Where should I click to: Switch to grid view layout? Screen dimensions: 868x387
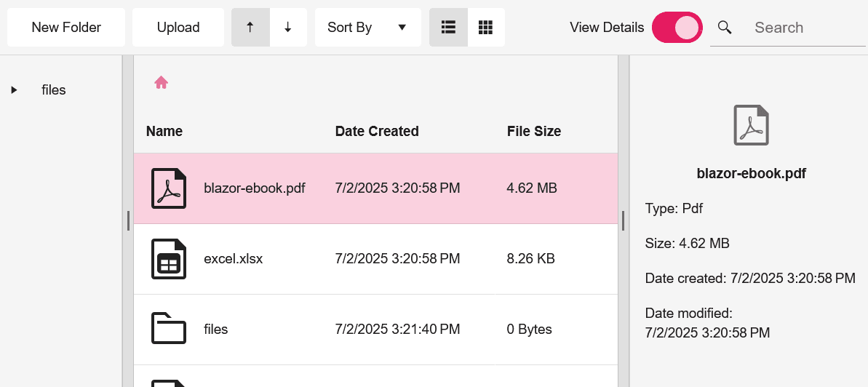point(485,27)
